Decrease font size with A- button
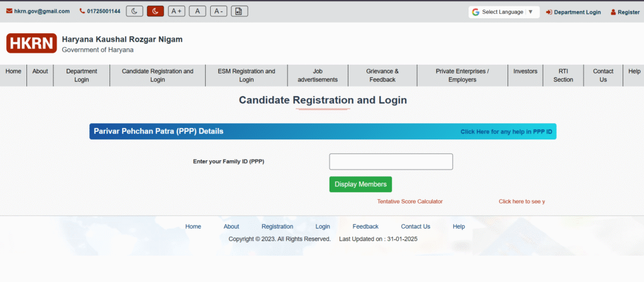The height and width of the screenshot is (282, 644). [x=218, y=11]
